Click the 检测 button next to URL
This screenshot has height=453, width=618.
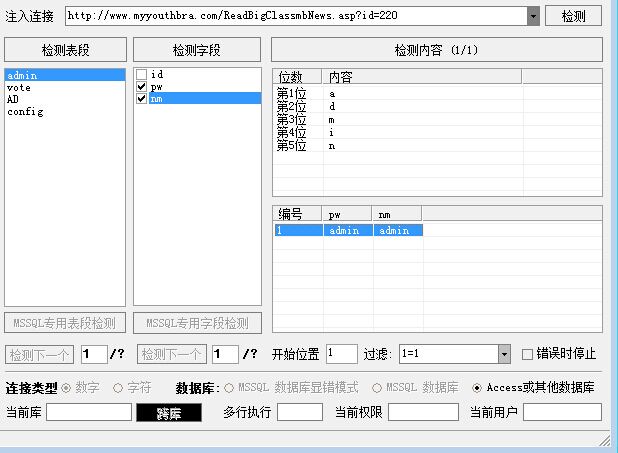click(x=573, y=16)
